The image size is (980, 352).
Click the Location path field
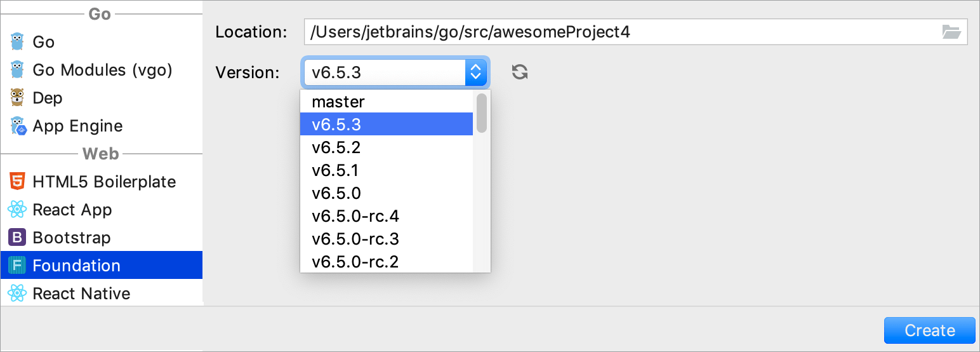tap(622, 32)
